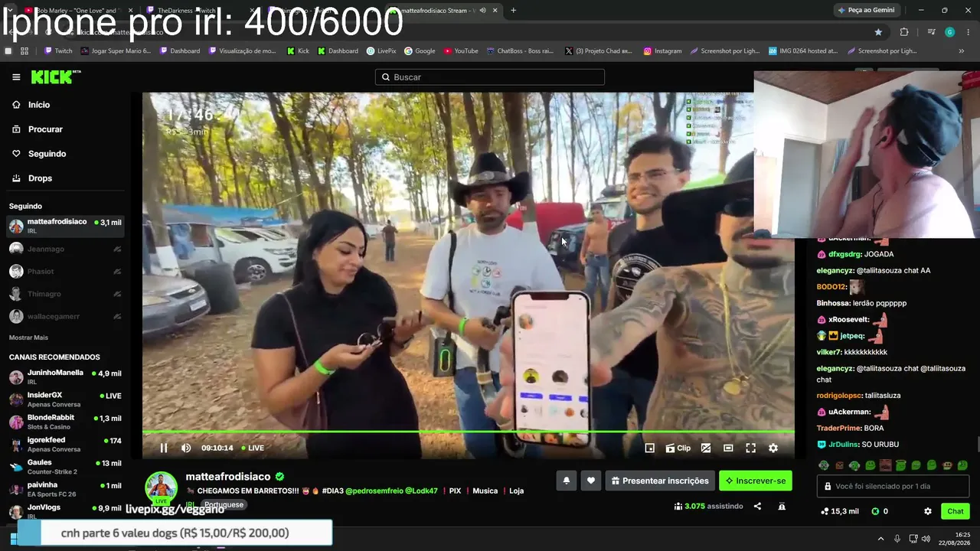Open the chat settings gear
This screenshot has width=980, height=551.
928,511
